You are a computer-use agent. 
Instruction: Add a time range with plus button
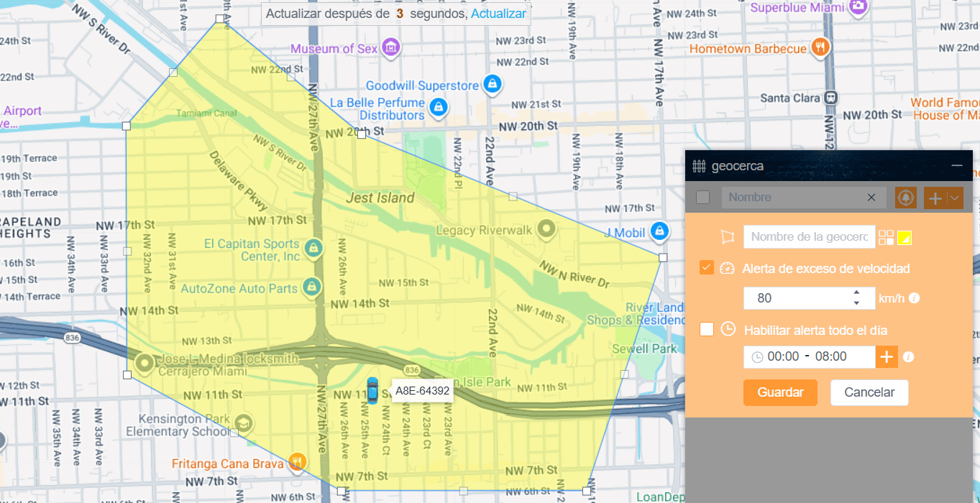[887, 356]
